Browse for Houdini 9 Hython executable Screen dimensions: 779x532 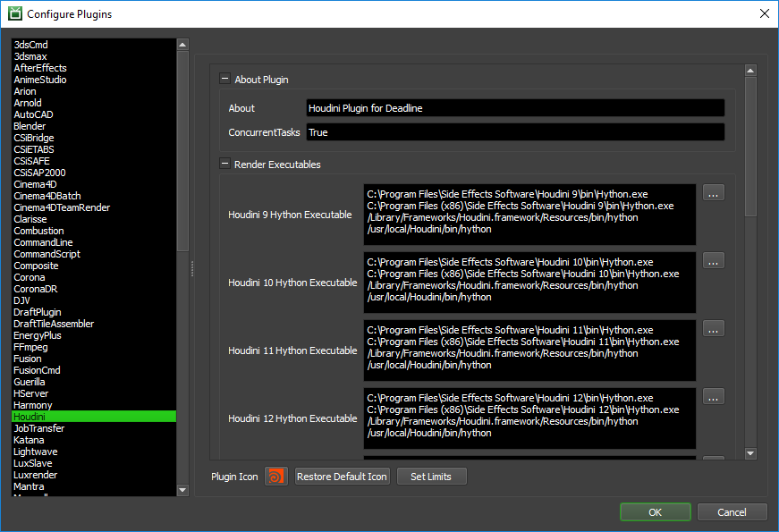pos(713,193)
